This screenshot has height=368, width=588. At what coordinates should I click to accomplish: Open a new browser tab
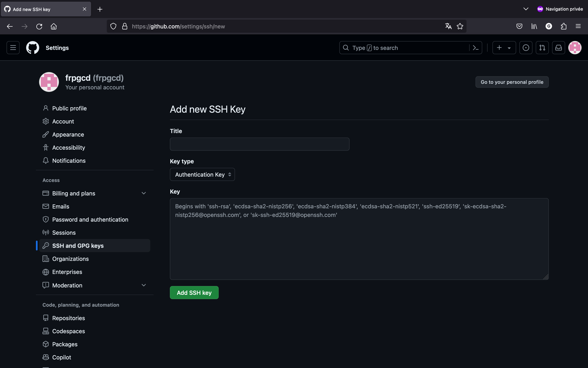click(100, 9)
